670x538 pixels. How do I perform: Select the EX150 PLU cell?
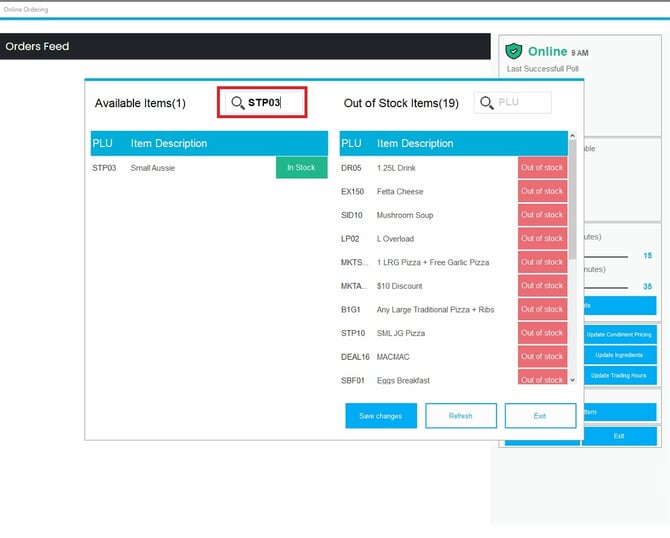[x=353, y=191]
